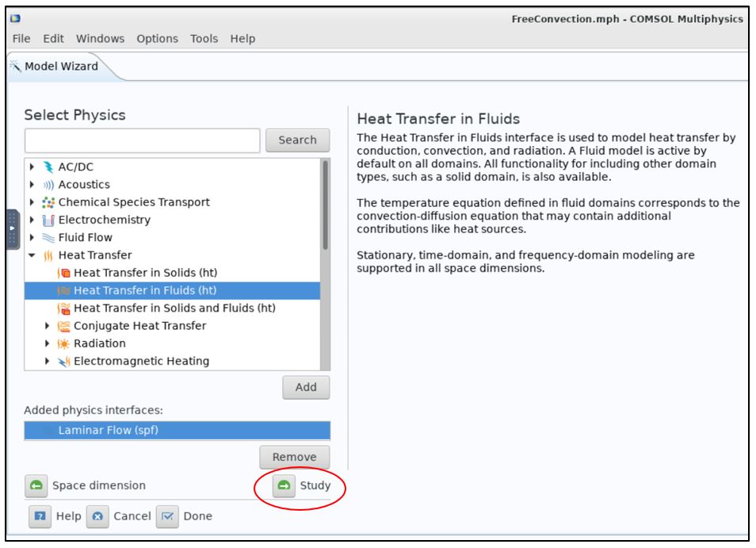Click the green Study forward arrow icon
Image resolution: width=756 pixels, height=548 pixels.
[284, 486]
